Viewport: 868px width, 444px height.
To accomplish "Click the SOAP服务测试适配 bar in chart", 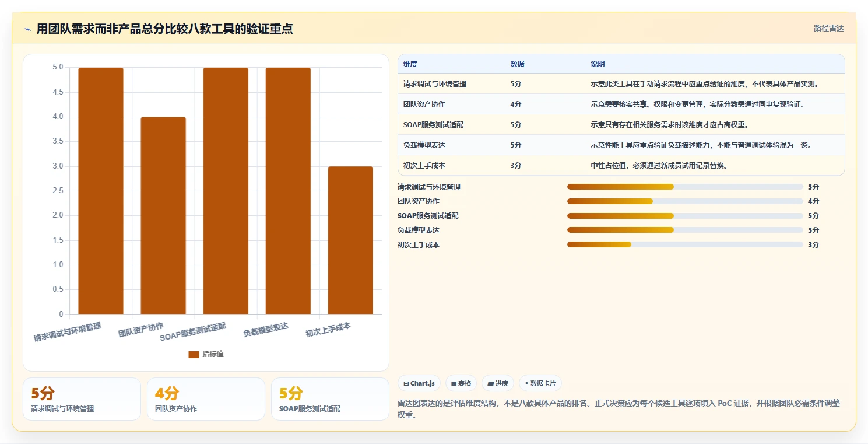I will [x=226, y=191].
